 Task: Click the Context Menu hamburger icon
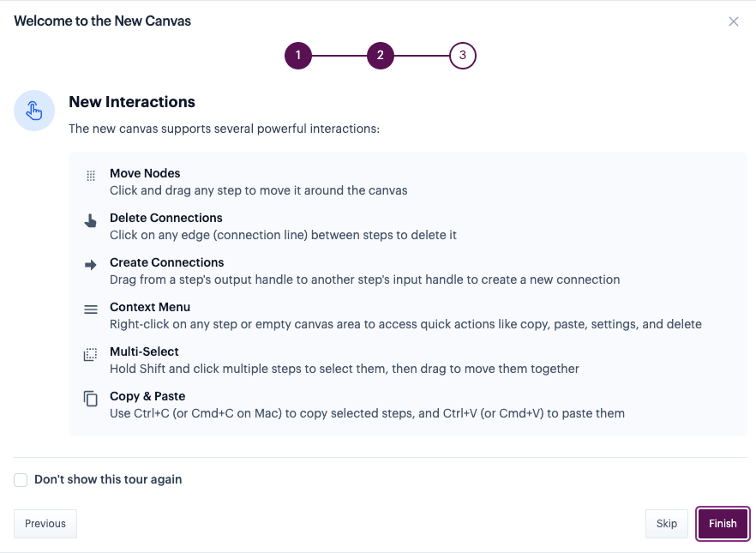[91, 310]
